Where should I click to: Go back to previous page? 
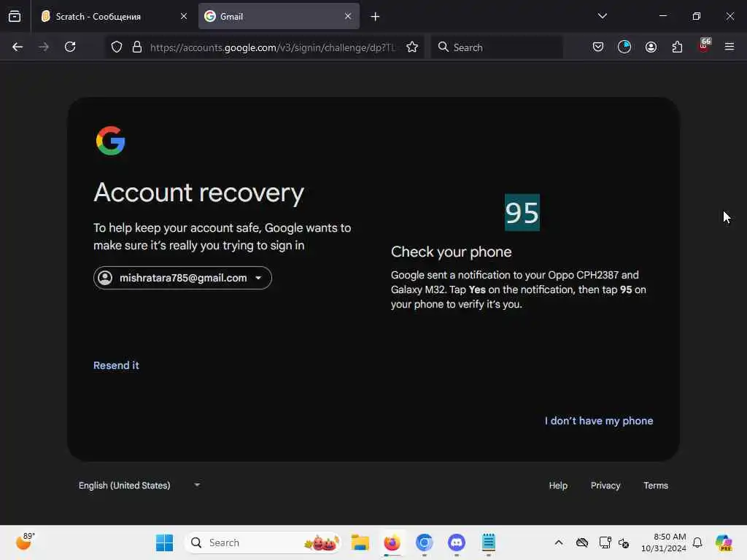tap(18, 47)
